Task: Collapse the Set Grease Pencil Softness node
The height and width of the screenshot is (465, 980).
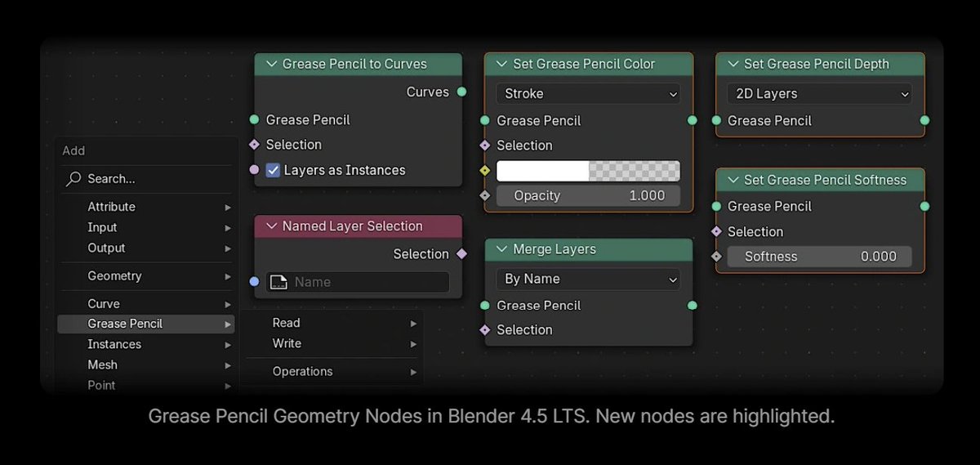Action: click(733, 180)
